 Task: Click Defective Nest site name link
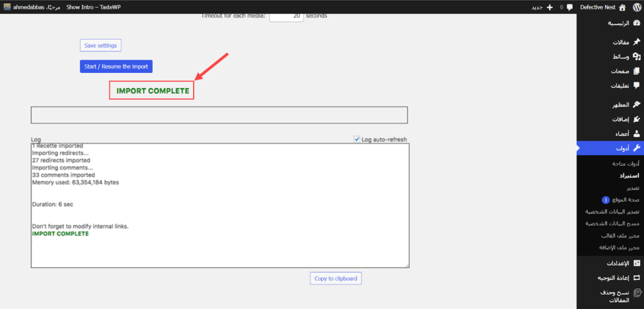pyautogui.click(x=597, y=8)
